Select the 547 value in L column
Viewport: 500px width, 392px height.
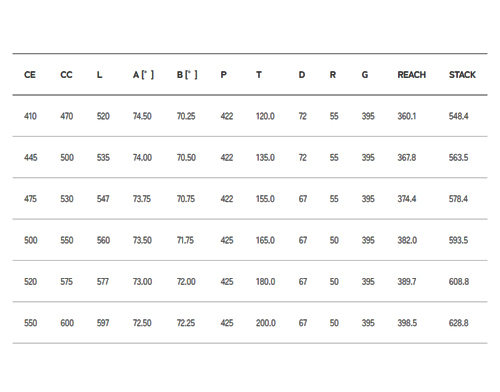point(103,199)
